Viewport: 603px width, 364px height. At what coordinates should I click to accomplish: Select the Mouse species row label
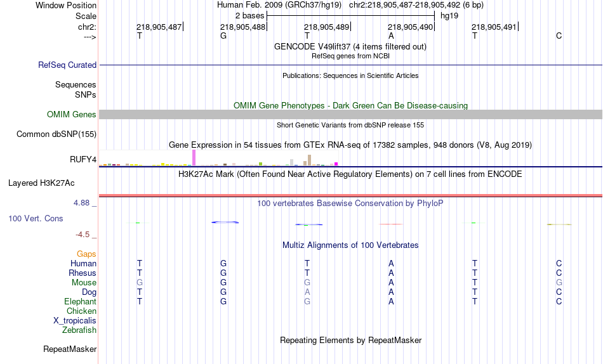point(84,283)
